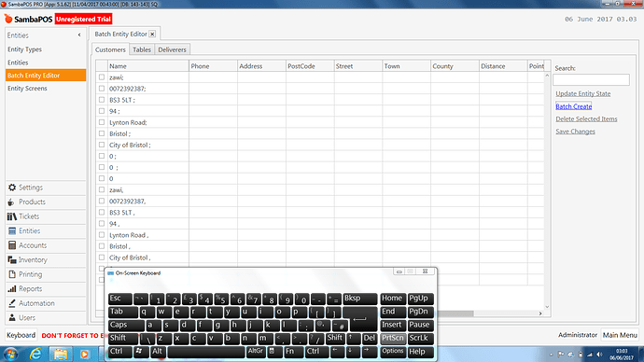Click Caps key on on-screen keyboard
The width and height of the screenshot is (644, 362).
pyautogui.click(x=126, y=325)
